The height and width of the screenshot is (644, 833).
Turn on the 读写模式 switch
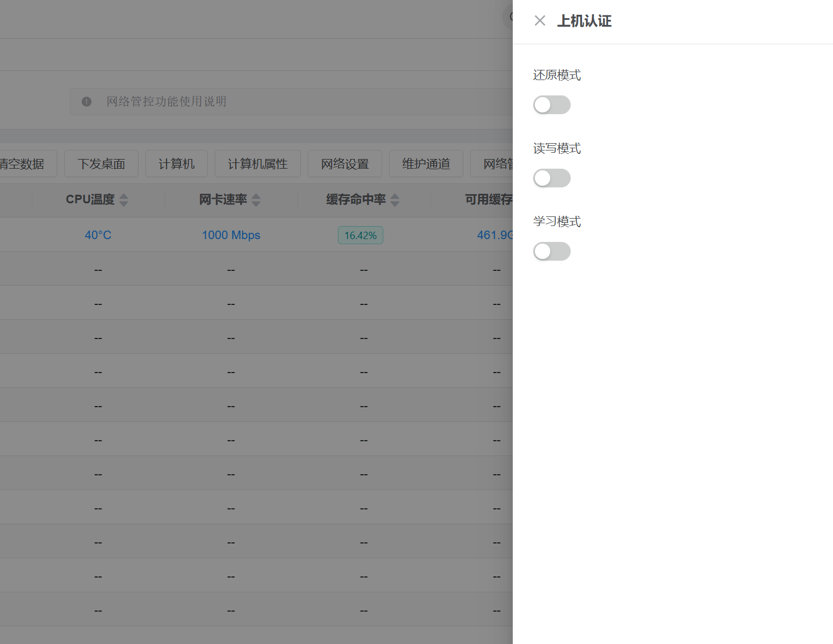click(x=551, y=178)
